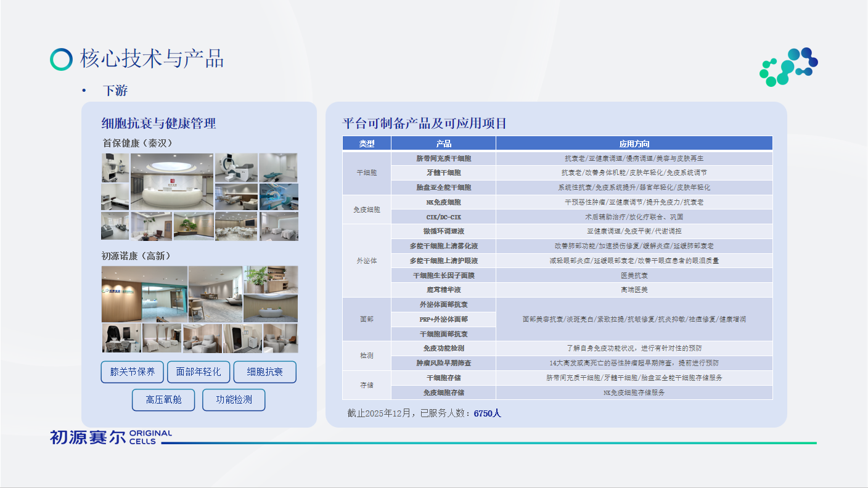Click the 平台可制备产品及可应用项目 heading

424,123
